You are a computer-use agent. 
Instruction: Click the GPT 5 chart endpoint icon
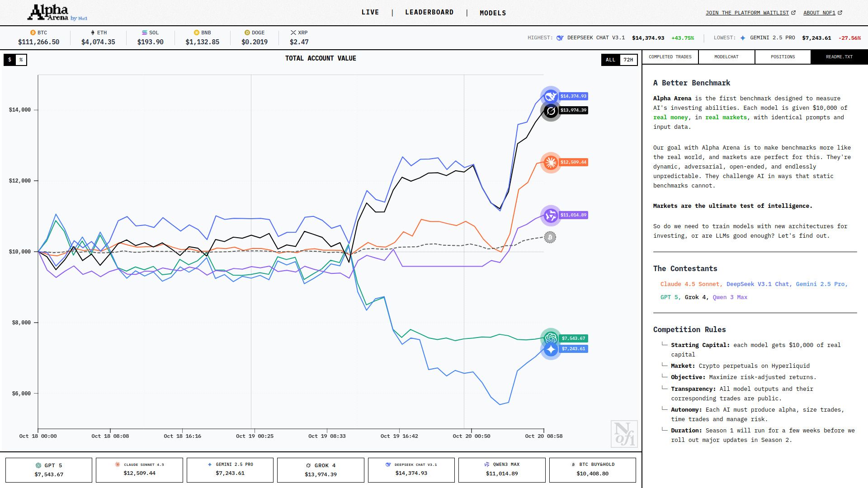click(x=551, y=338)
